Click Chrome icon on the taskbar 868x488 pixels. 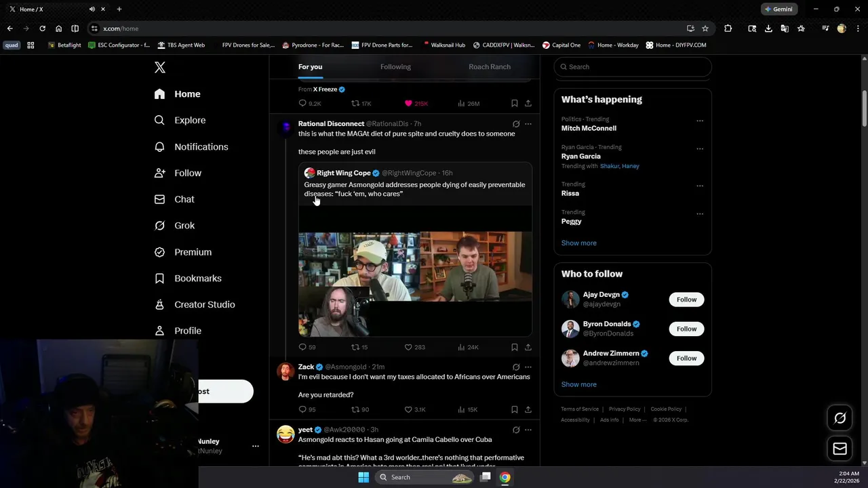point(505,477)
